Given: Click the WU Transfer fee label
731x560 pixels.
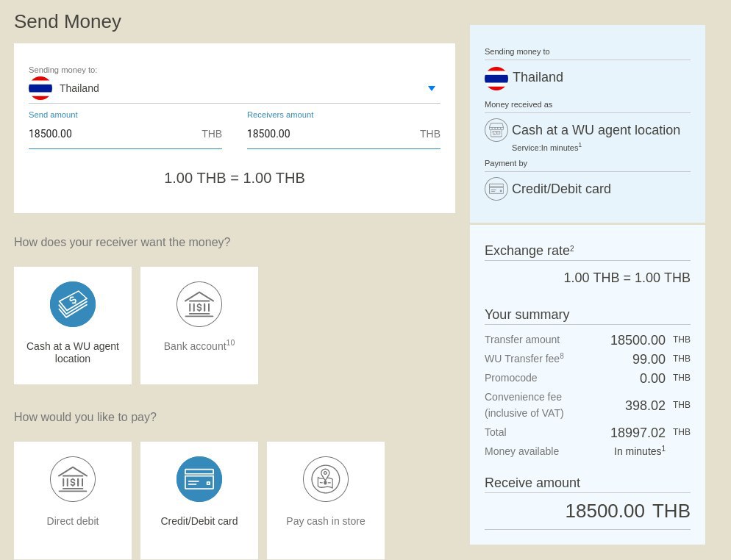Looking at the screenshot, I should [x=524, y=359].
